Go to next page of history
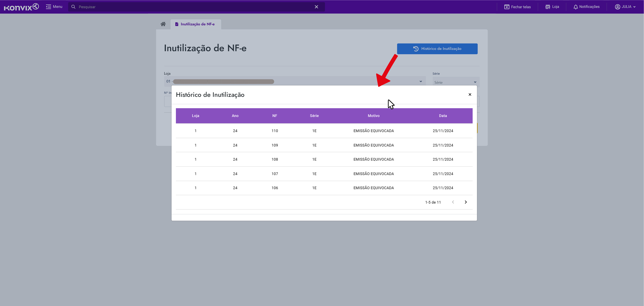 click(465, 202)
